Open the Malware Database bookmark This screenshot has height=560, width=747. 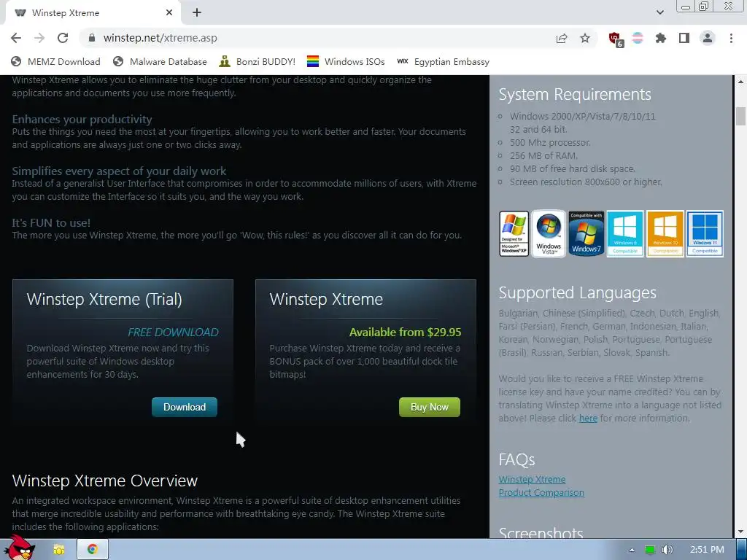point(160,61)
